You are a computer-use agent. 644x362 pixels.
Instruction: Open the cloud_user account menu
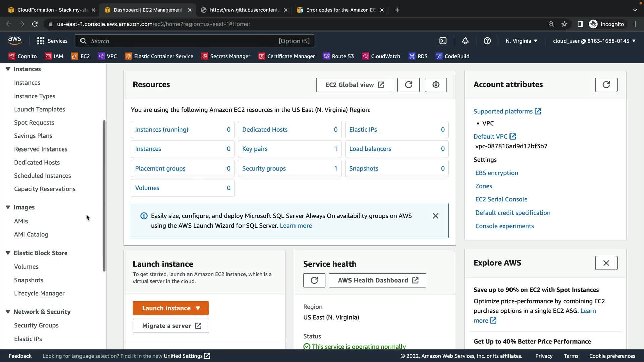click(x=594, y=41)
